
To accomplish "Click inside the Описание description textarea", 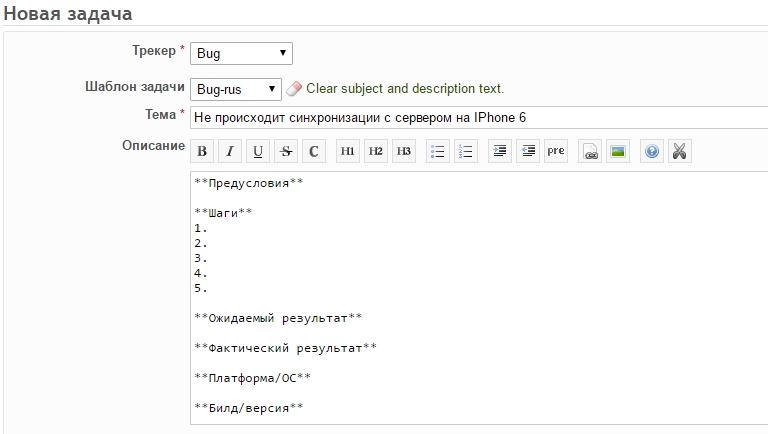I will (x=479, y=298).
